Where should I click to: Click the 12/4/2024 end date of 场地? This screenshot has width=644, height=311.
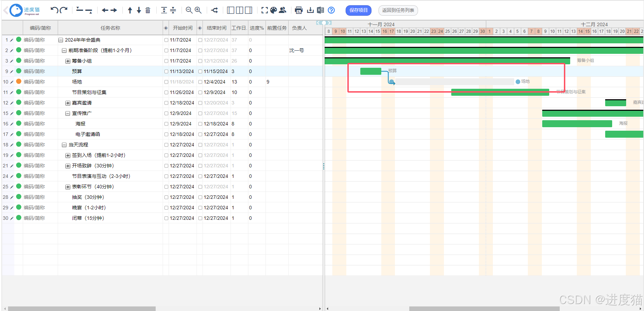214,82
